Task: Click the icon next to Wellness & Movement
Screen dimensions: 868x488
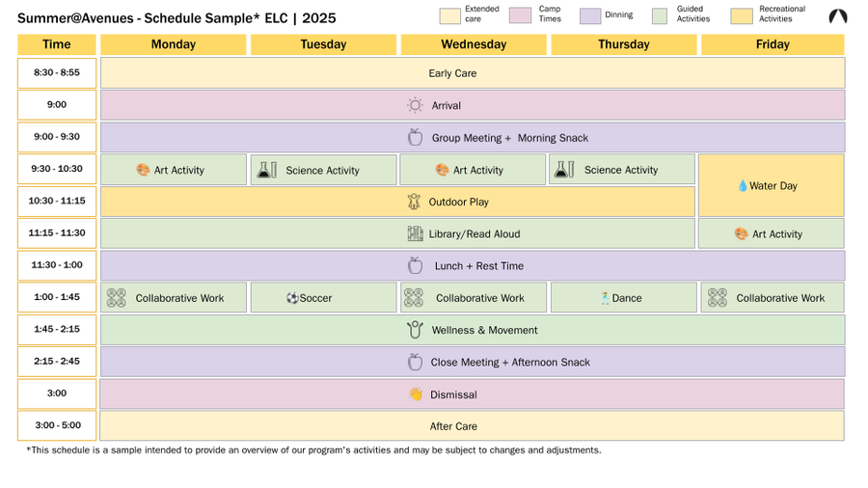Action: pos(415,330)
